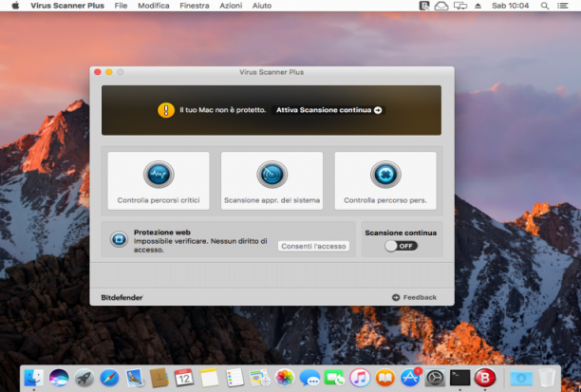This screenshot has width=581, height=392.
Task: Open App Store with notification badge
Action: [410, 378]
